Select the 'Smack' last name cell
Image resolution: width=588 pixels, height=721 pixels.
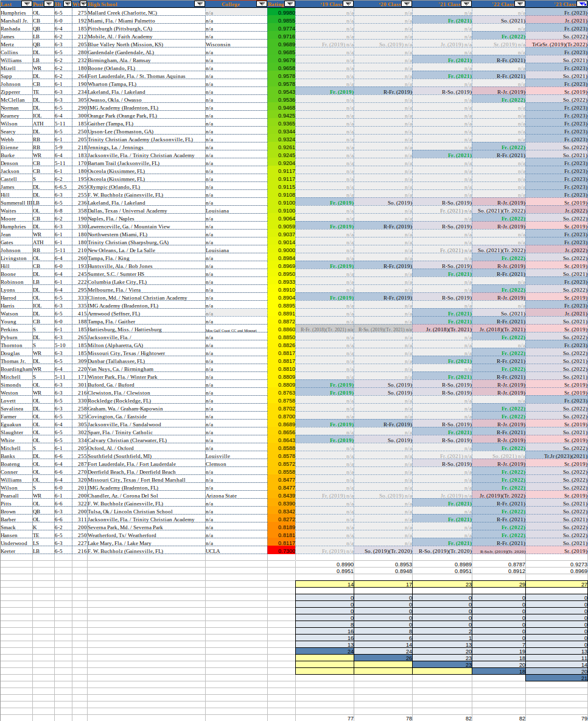point(16,527)
